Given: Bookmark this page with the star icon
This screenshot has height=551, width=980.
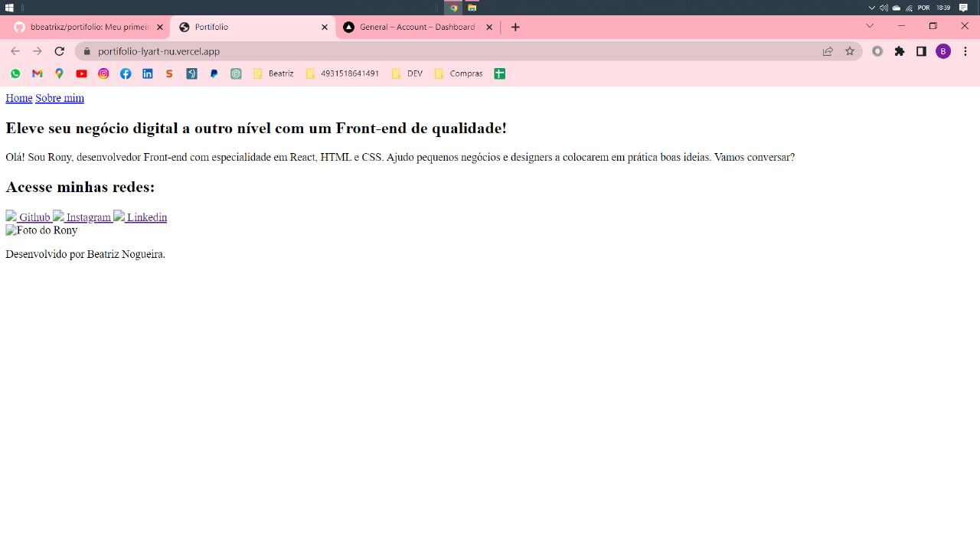Looking at the screenshot, I should pos(849,51).
